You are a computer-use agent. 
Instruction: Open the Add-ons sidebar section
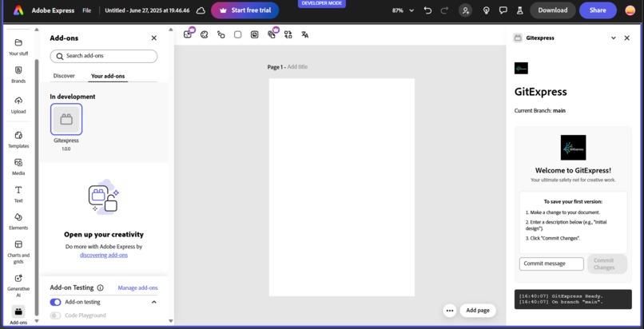(18, 315)
